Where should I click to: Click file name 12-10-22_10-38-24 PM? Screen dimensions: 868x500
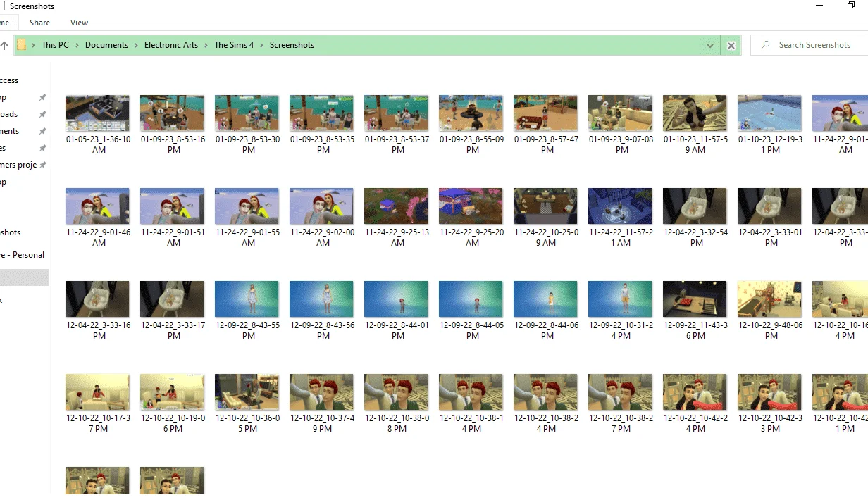[547, 423]
